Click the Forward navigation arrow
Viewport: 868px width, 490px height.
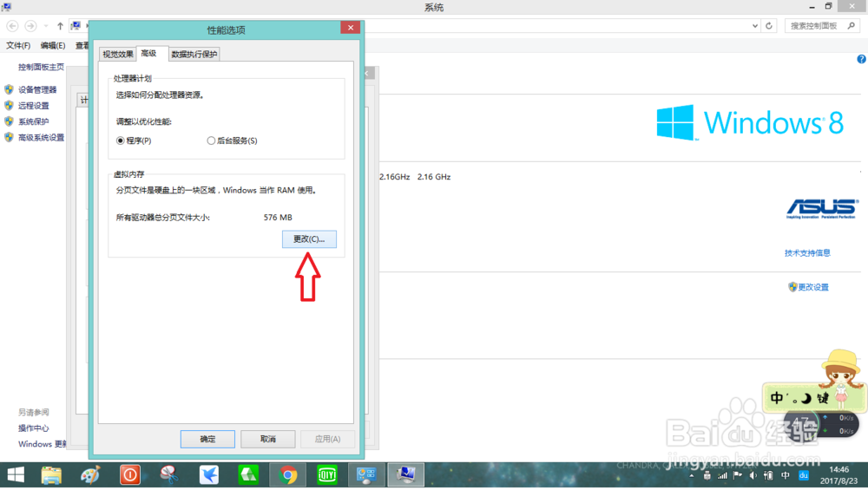[x=30, y=26]
